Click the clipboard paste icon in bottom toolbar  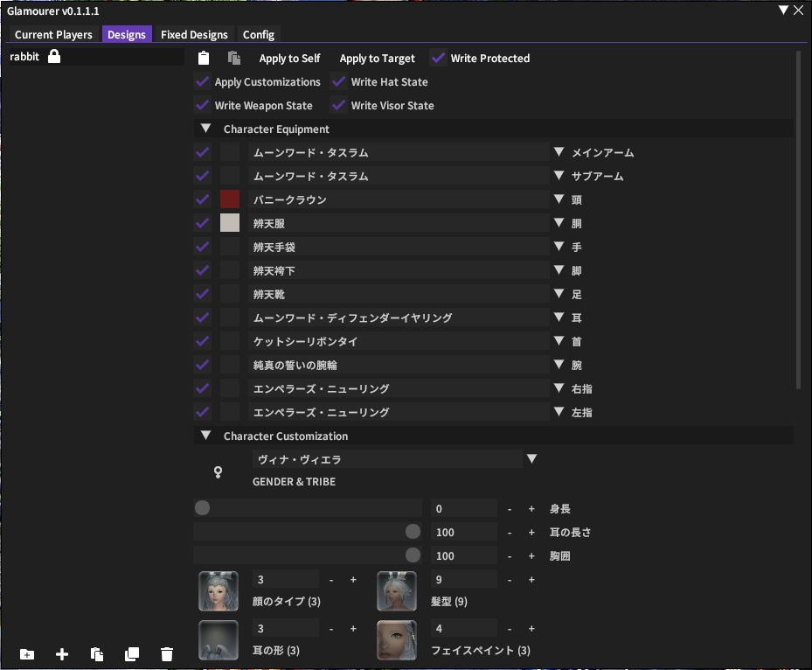tap(97, 654)
